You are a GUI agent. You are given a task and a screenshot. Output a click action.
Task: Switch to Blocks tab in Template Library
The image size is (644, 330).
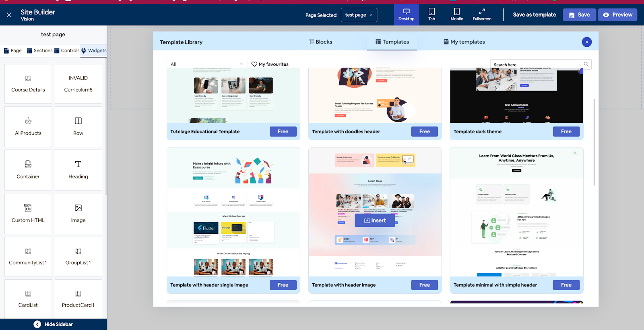tap(320, 42)
